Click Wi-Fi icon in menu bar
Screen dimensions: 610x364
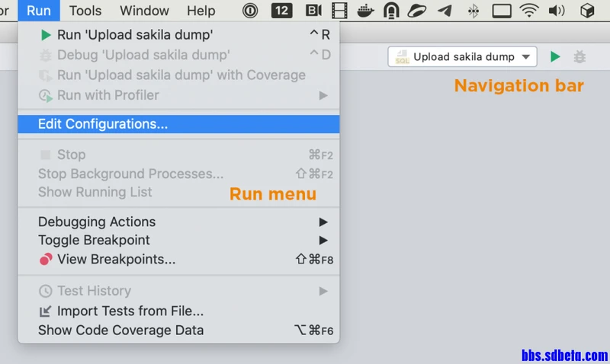(528, 11)
